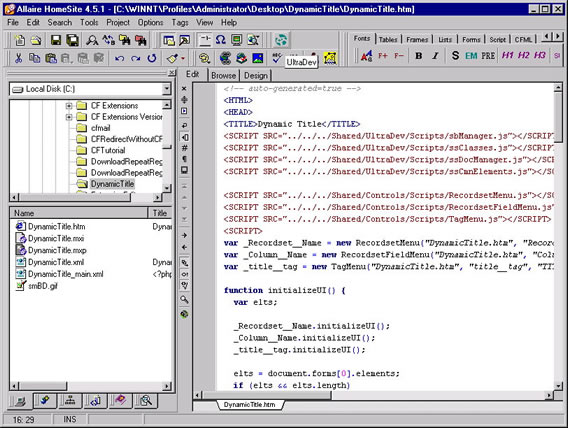Viewport: 568px width, 428px height.
Task: Open the Projects resource tab at bottom
Action: pos(45,400)
